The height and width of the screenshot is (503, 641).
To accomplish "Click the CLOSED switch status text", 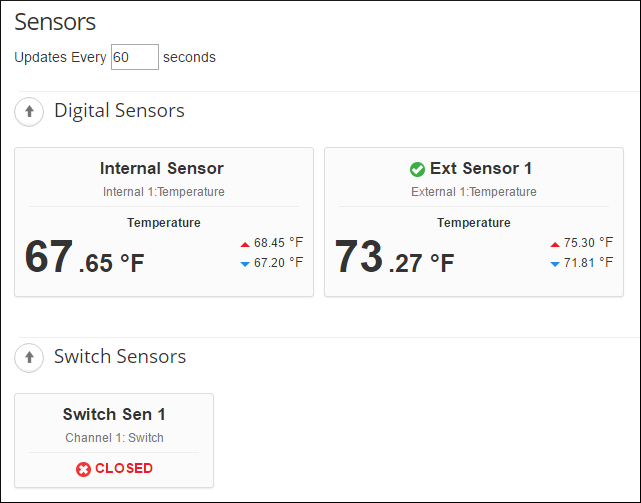I will click(124, 468).
